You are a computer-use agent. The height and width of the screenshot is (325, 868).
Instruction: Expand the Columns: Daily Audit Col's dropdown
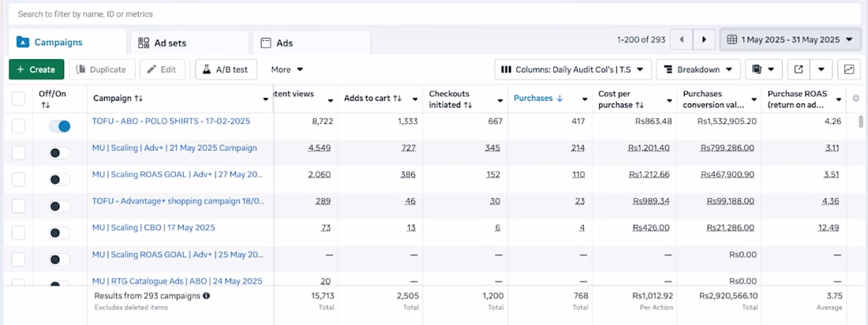pyautogui.click(x=573, y=69)
